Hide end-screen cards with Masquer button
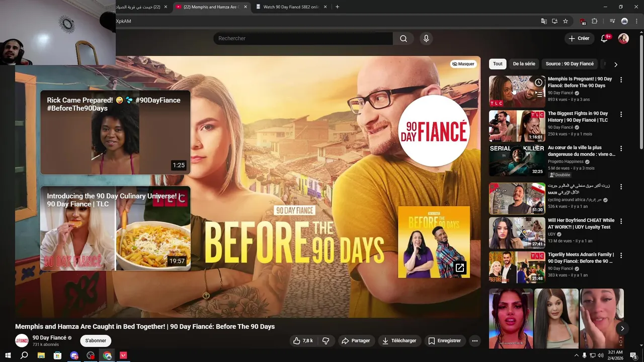 (x=463, y=64)
